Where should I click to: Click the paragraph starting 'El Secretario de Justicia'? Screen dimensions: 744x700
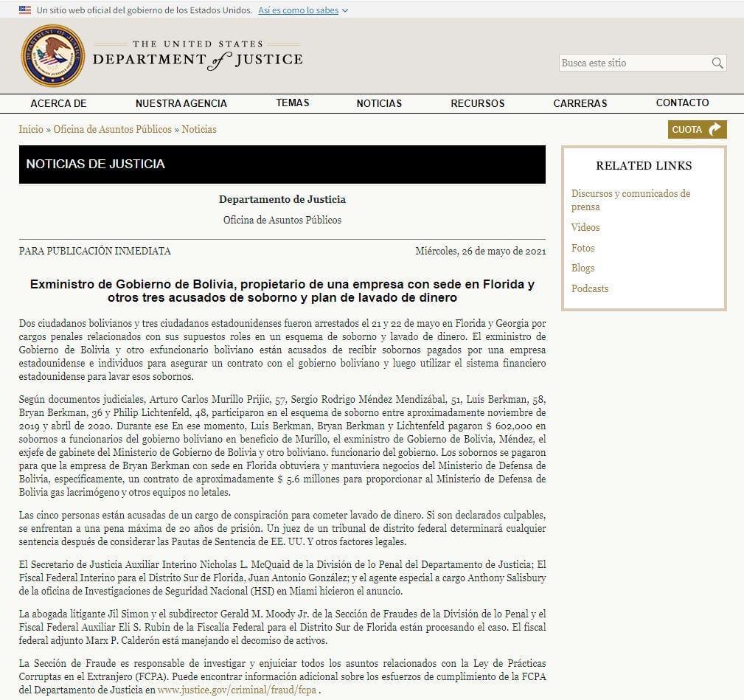[282, 578]
